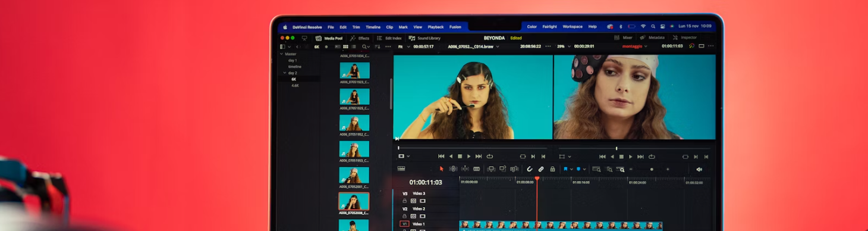The image size is (868, 231).
Task: Toggle Linked Selection chain icon
Action: [x=541, y=169]
